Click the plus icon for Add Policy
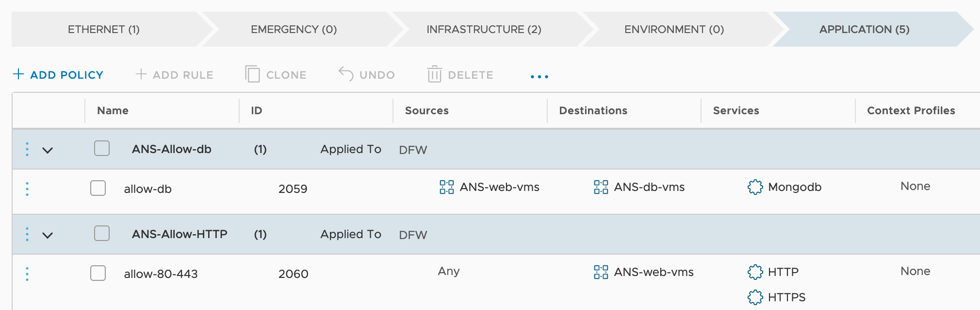980x310 pixels. click(18, 74)
